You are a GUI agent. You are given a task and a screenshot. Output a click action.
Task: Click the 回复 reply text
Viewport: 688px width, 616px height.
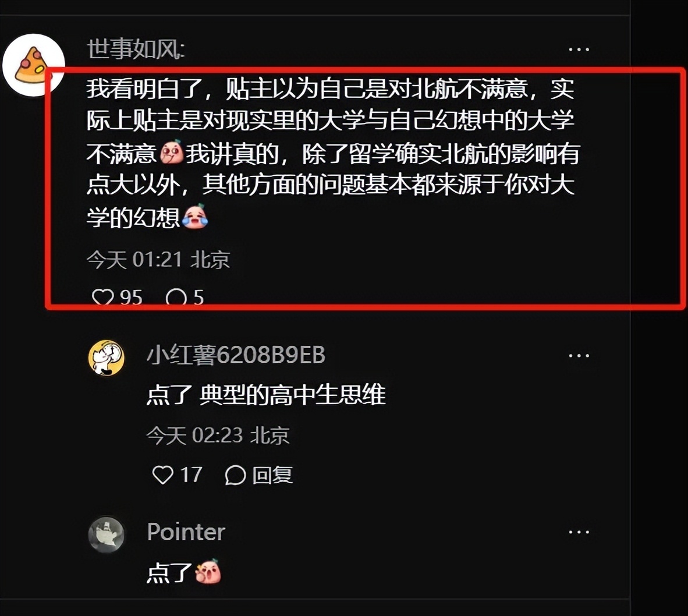pyautogui.click(x=272, y=475)
